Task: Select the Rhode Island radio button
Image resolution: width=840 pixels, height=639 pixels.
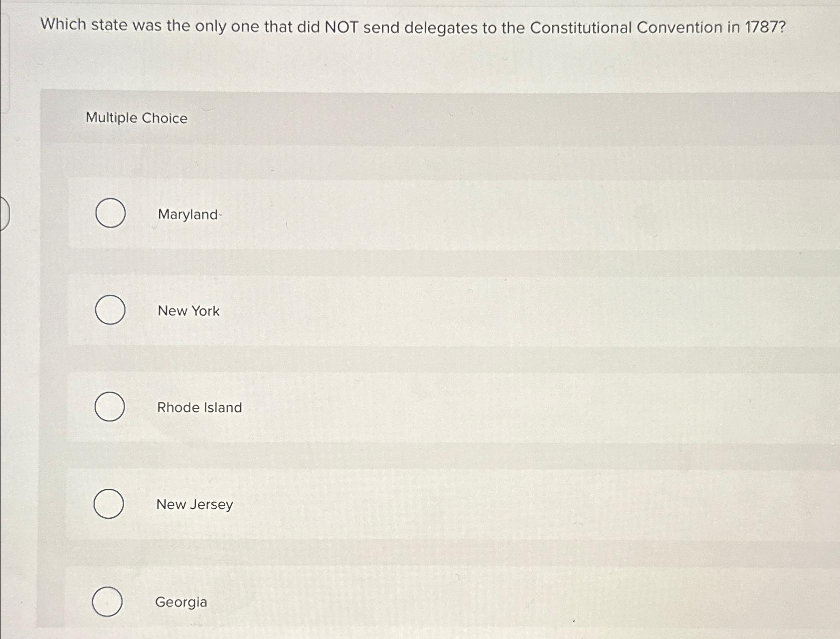Action: pyautogui.click(x=110, y=407)
